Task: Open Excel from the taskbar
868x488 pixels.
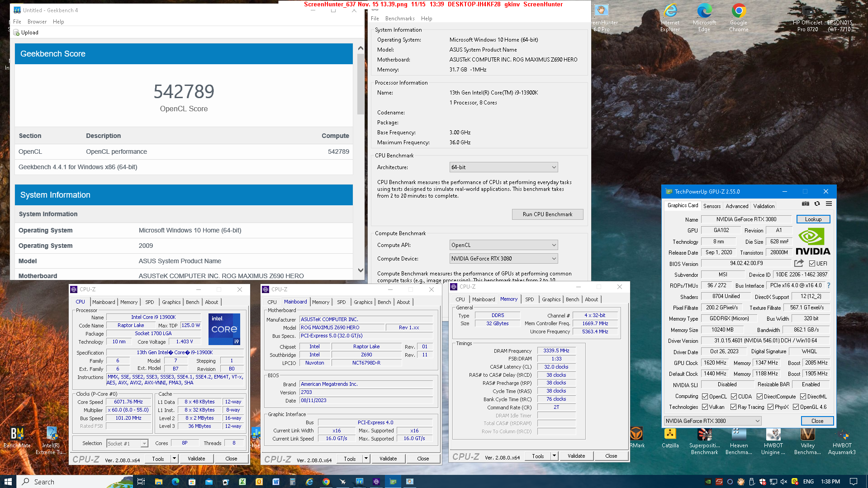Action: (x=242, y=482)
